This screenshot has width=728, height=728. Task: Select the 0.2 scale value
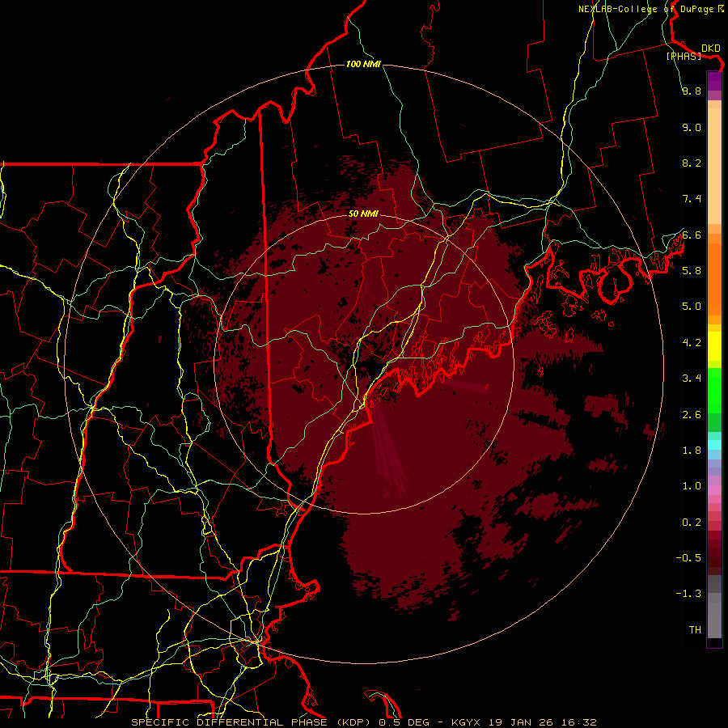tap(692, 523)
